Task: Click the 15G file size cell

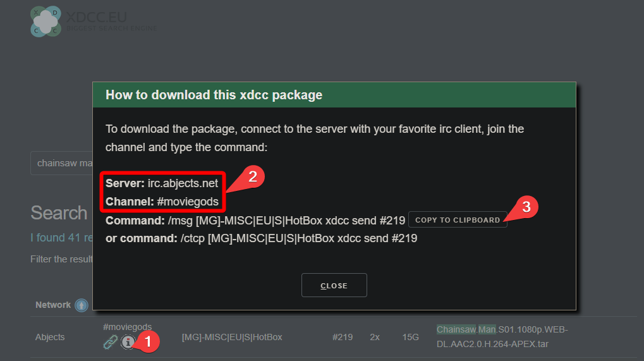Action: 410,337
